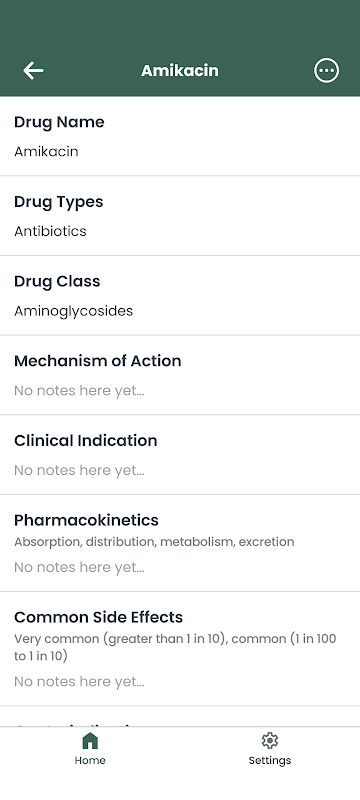The image size is (360, 800).
Task: Select the Settings tab label
Action: click(270, 760)
